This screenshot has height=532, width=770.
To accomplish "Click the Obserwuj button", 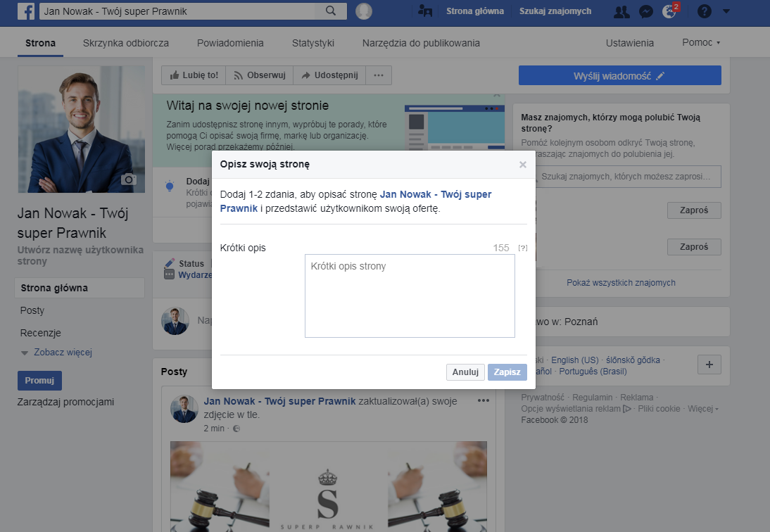I will pos(259,75).
